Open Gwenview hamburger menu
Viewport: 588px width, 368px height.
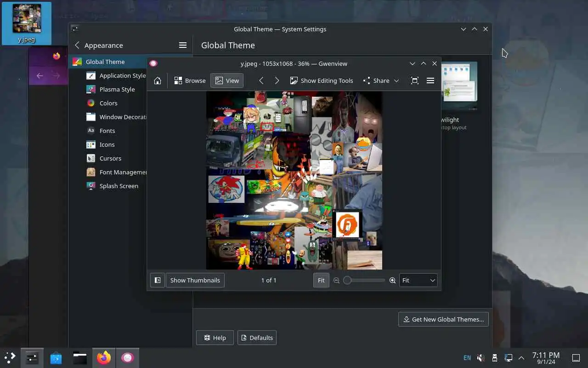[x=430, y=80]
